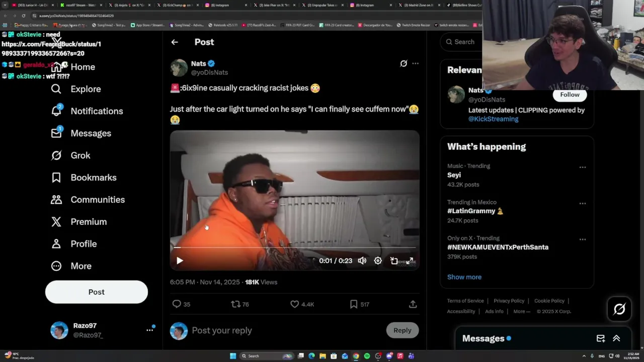This screenshot has height=362, width=644.
Task: Open @KickStreaming link
Action: click(x=493, y=119)
